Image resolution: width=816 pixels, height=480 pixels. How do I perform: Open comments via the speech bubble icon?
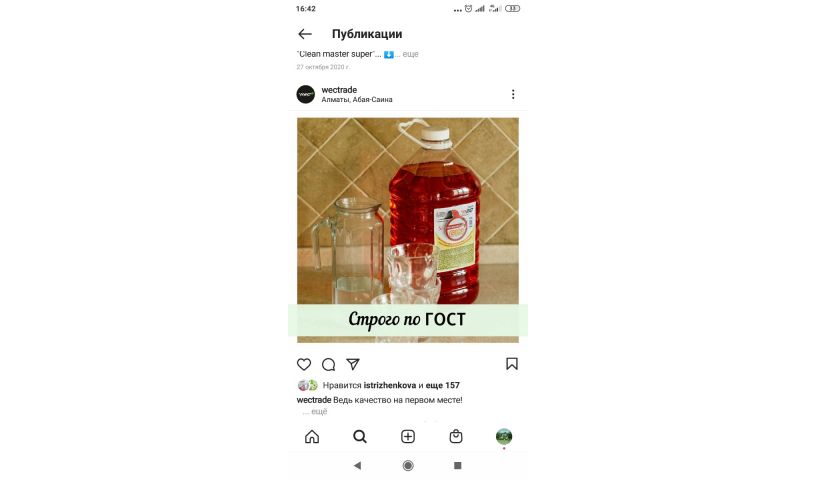click(x=328, y=364)
